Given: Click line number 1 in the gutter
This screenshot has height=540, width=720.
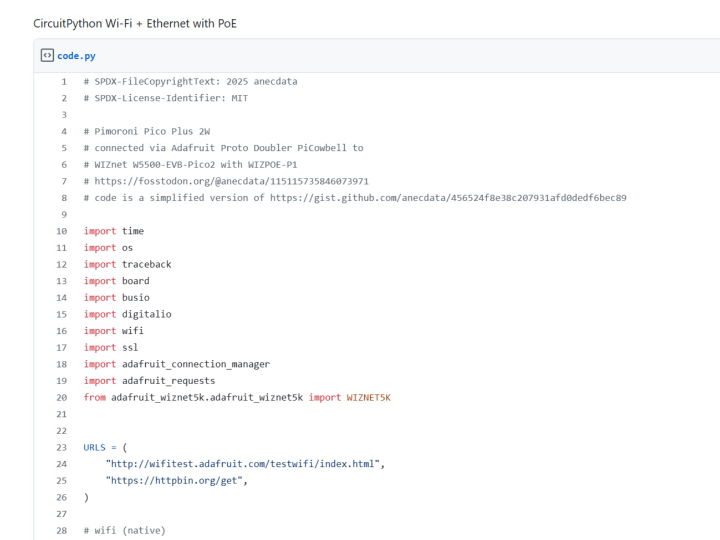Looking at the screenshot, I should point(63,81).
